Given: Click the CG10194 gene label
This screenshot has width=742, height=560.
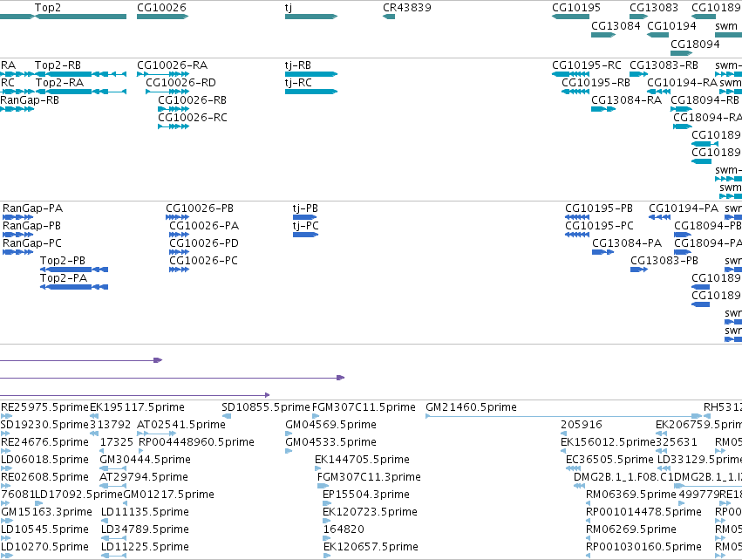Looking at the screenshot, I should pos(672,25).
